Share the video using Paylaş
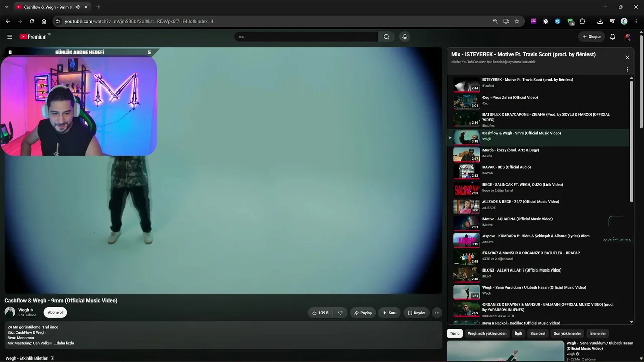 (x=362, y=313)
